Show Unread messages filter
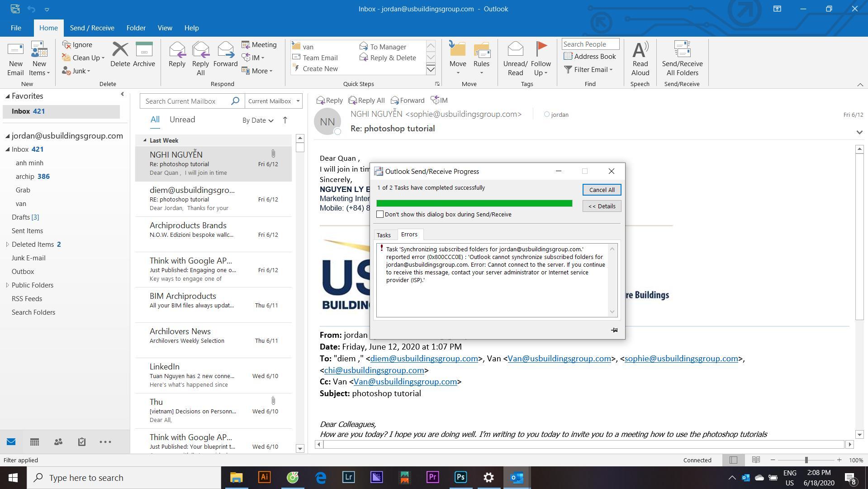The image size is (868, 489). (x=182, y=120)
